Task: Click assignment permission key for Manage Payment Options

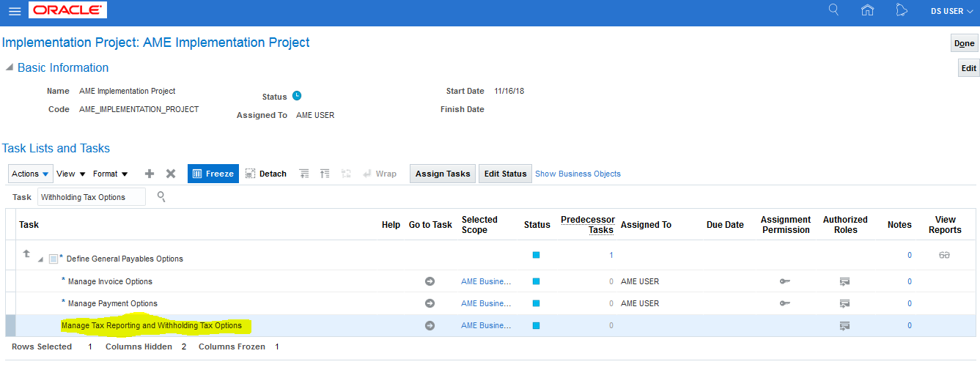Action: (x=785, y=303)
